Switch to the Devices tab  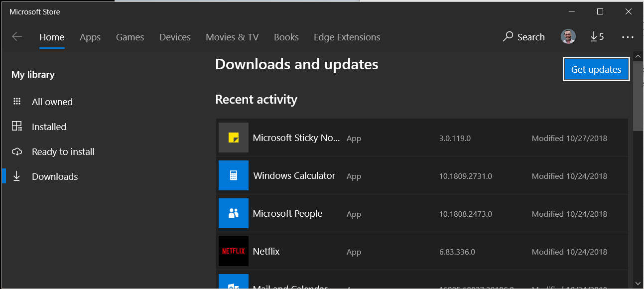(x=175, y=37)
